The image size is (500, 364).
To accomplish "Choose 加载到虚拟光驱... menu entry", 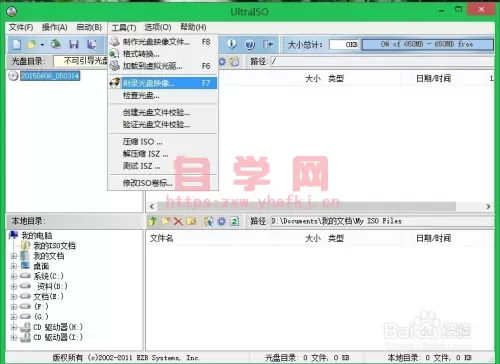I will click(x=163, y=66).
